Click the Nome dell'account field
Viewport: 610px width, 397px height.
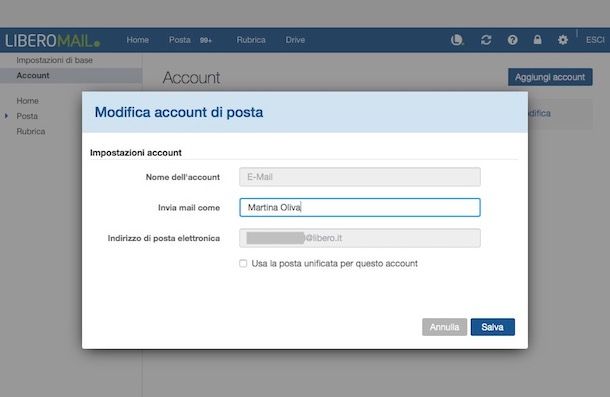click(x=360, y=177)
